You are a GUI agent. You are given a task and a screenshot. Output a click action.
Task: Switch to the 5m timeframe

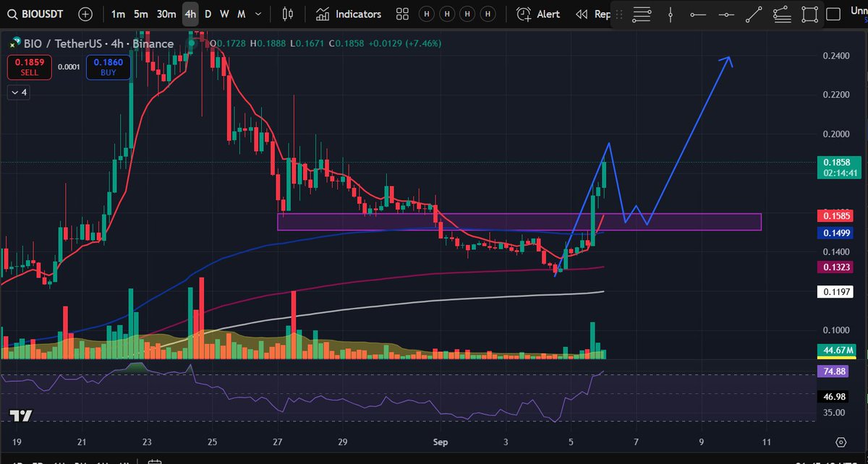(x=142, y=14)
